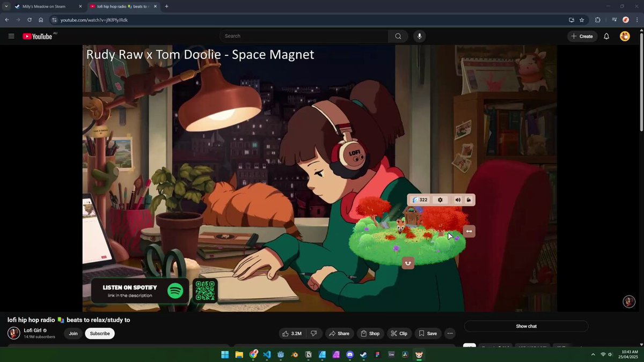Click the feather currency counter 322
Viewport: 644px width, 362px height.
(x=420, y=200)
